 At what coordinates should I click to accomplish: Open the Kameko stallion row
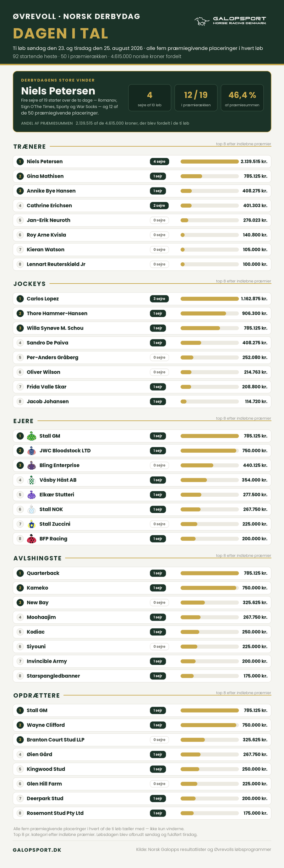point(142,588)
